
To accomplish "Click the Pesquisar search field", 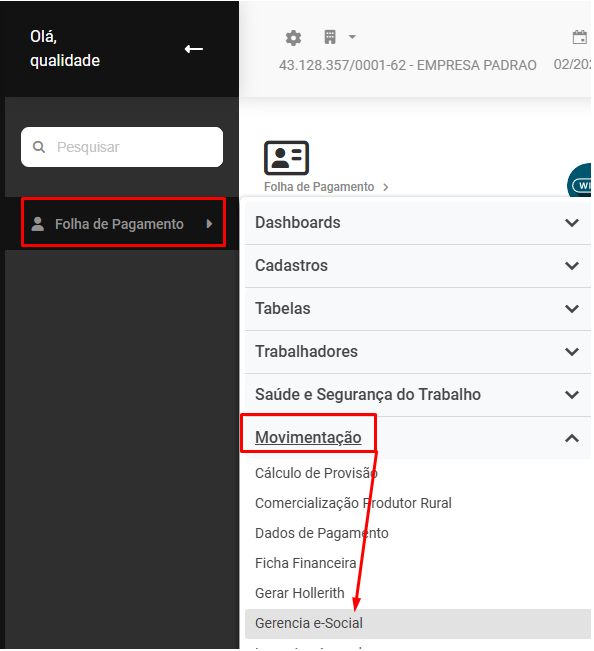I will tap(122, 147).
